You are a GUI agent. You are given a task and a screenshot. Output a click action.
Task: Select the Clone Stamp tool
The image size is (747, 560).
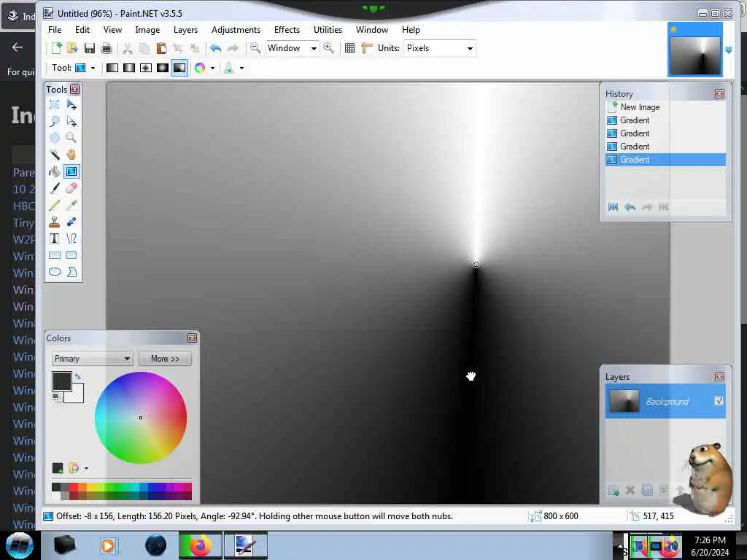(x=54, y=222)
